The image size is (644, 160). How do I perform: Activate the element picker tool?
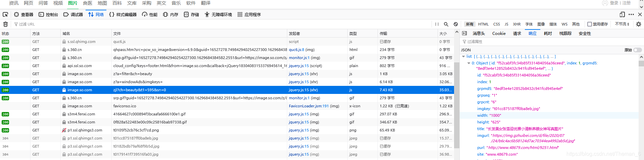(x=5, y=14)
